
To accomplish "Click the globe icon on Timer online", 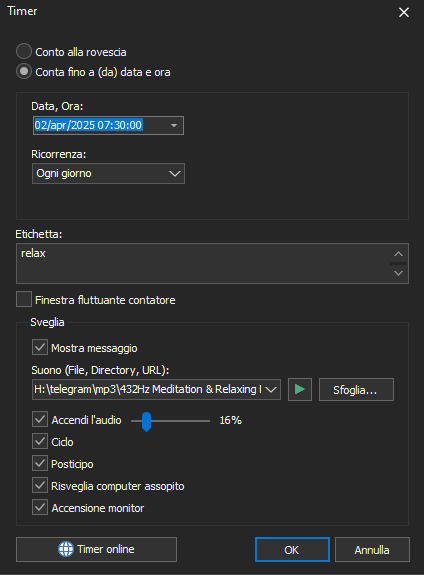I will 66,549.
